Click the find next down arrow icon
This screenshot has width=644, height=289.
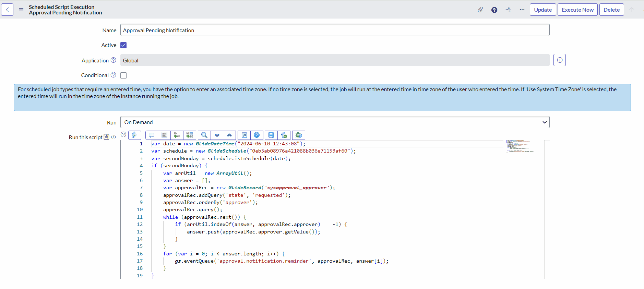(x=217, y=135)
